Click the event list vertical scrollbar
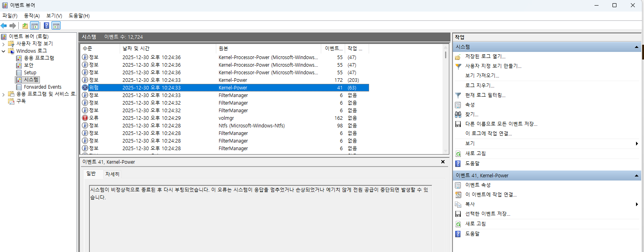Image resolution: width=644 pixels, height=252 pixels. point(446,100)
